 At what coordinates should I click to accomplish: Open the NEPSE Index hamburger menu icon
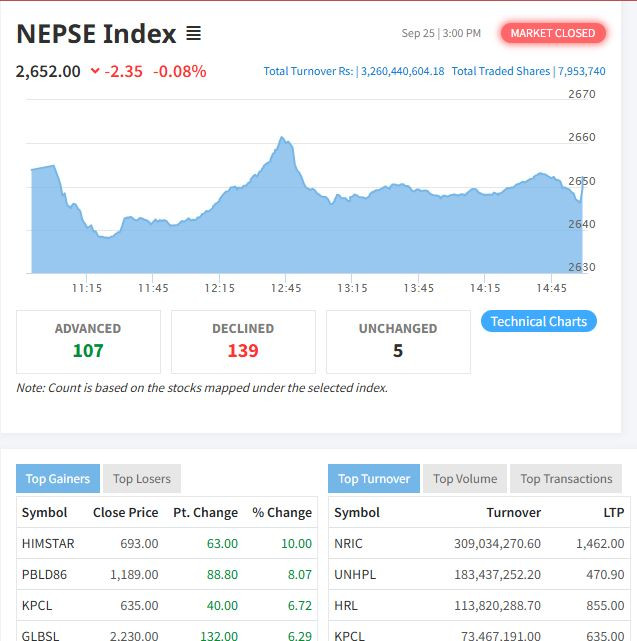coord(193,34)
